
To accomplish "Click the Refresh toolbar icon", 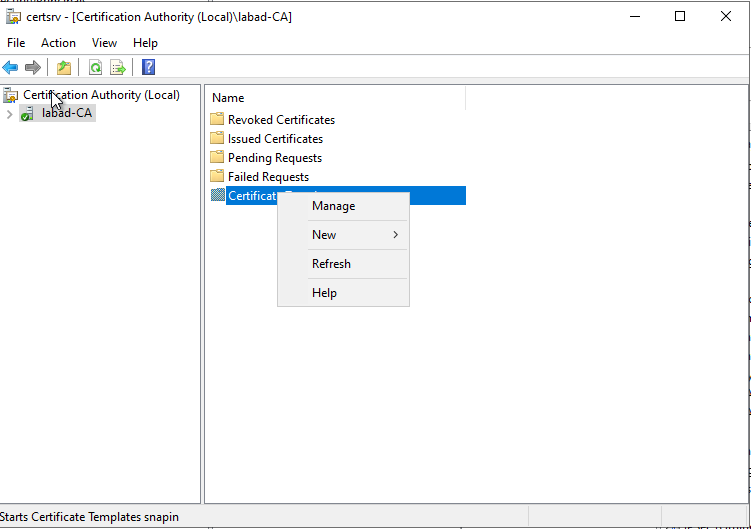I will 95,68.
